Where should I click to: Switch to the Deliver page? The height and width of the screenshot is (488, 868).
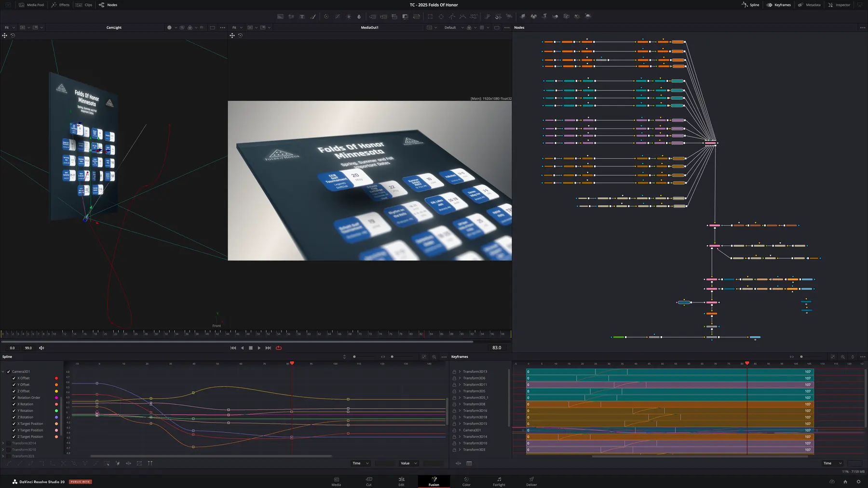pyautogui.click(x=531, y=482)
